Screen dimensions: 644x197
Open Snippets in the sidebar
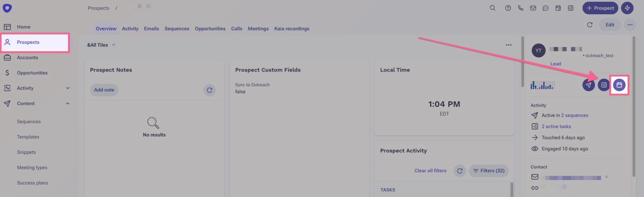(26, 152)
